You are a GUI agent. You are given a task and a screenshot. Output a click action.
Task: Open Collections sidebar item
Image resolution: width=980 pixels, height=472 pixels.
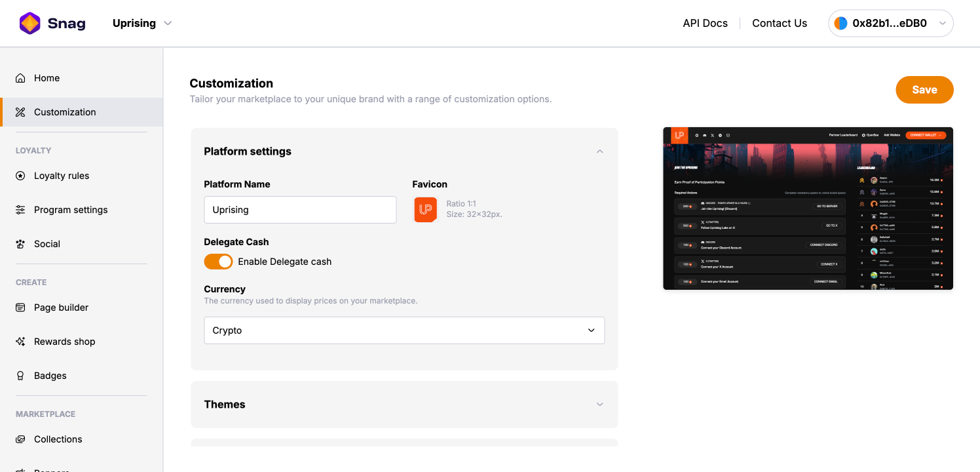click(81, 439)
